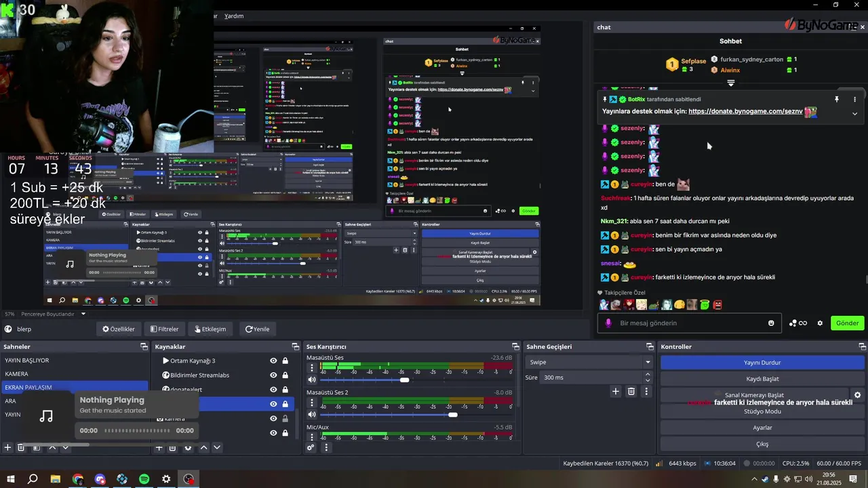Switch to KAMERA scene
The image size is (868, 488).
click(75, 373)
